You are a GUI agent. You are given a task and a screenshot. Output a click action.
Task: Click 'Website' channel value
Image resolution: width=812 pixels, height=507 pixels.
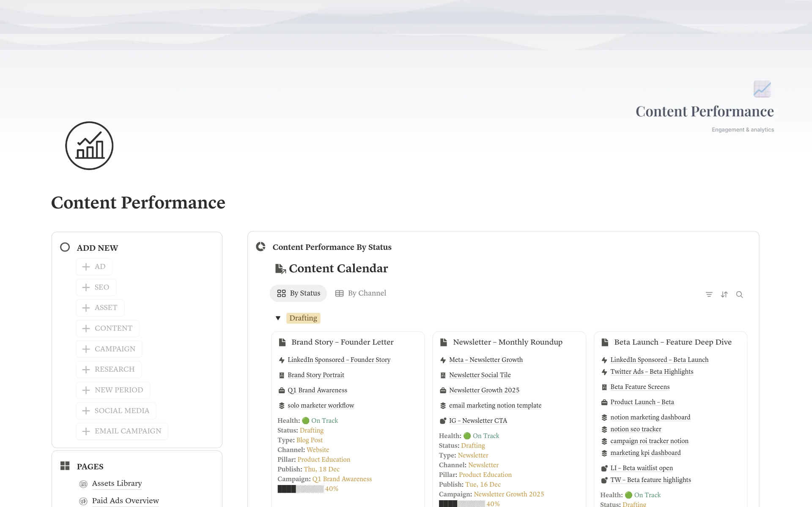tap(318, 450)
